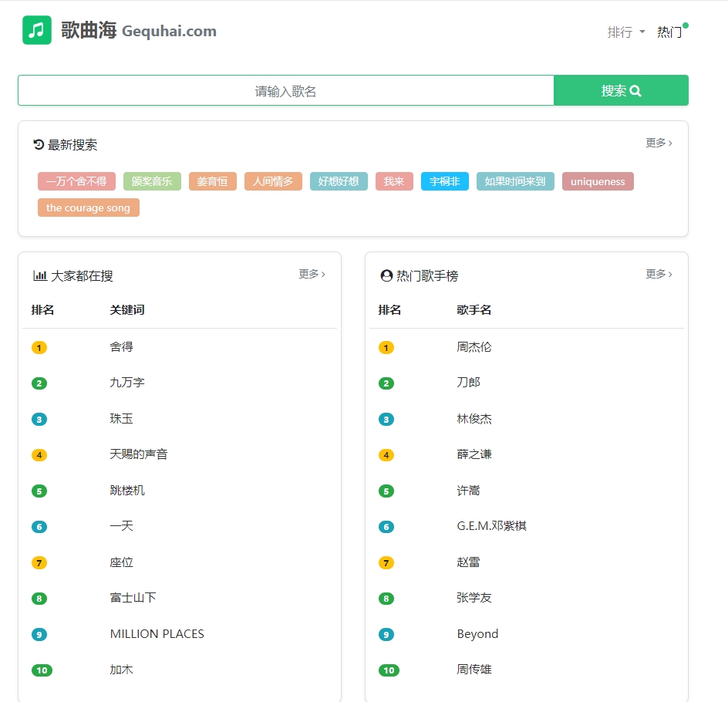Image resolution: width=728 pixels, height=702 pixels.
Task: Open the 更多 link of 大家都在搜
Action: [312, 274]
